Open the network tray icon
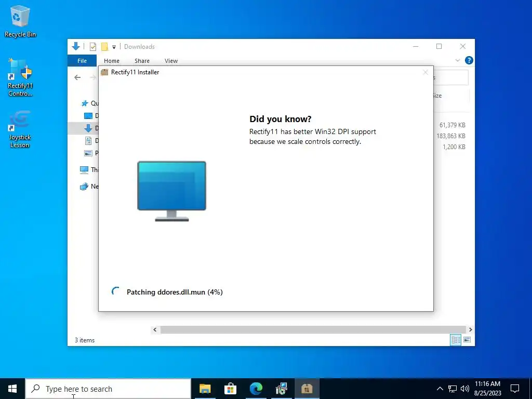 click(453, 389)
